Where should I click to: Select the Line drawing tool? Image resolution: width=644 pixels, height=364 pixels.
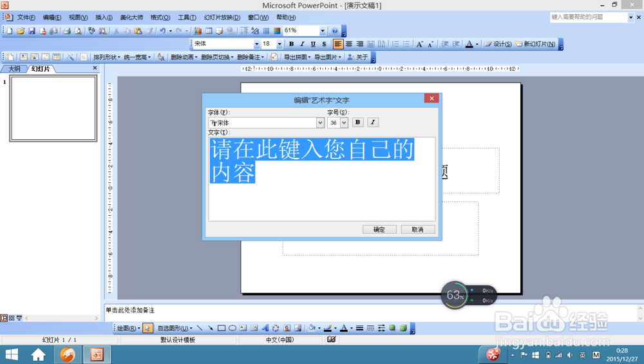[200, 328]
